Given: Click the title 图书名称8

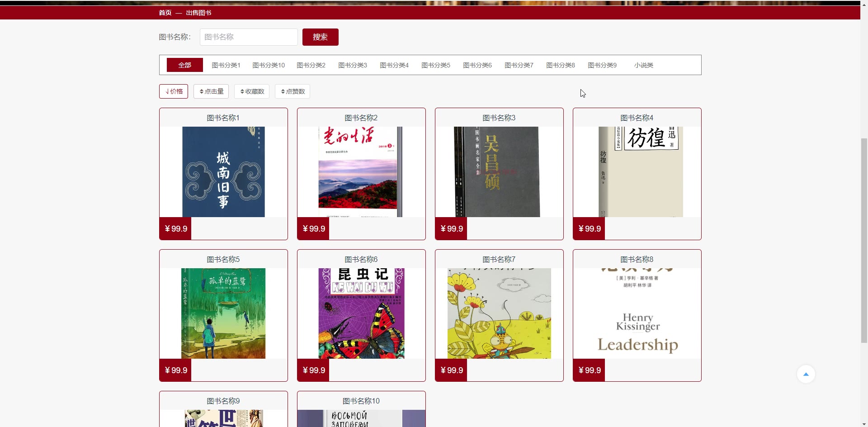Looking at the screenshot, I should 637,260.
